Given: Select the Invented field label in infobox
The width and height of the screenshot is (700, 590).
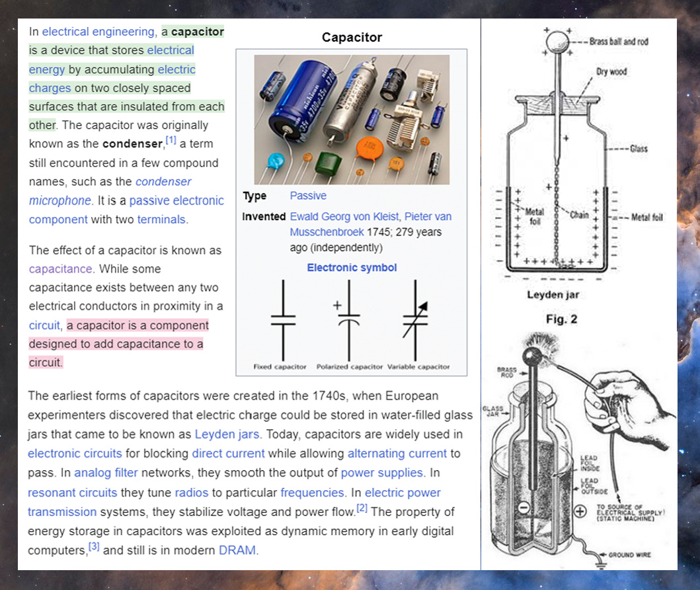Looking at the screenshot, I should pyautogui.click(x=264, y=216).
